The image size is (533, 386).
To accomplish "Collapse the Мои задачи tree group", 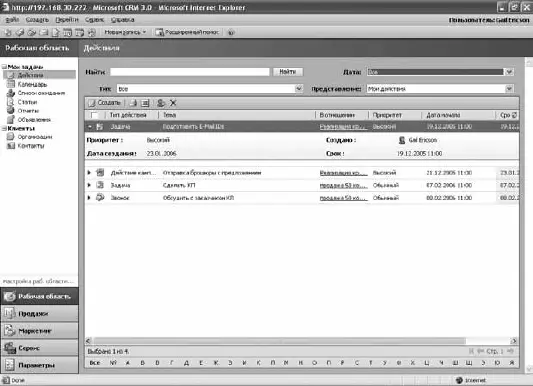I will click(x=4, y=67).
